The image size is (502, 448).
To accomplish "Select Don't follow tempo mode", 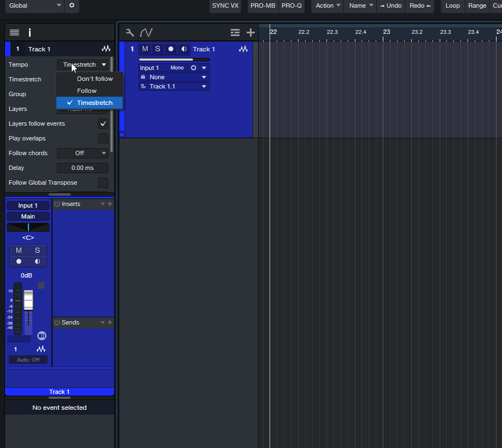I will click(x=89, y=79).
